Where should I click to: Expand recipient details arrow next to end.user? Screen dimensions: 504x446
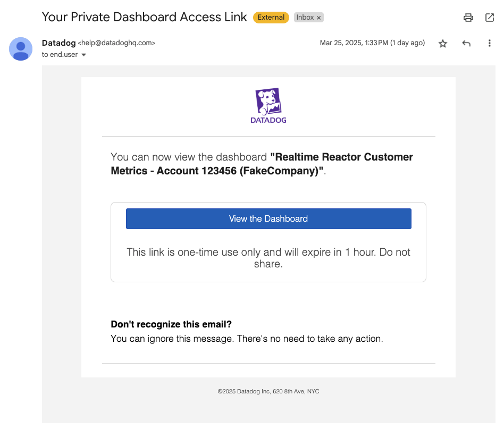pos(83,55)
